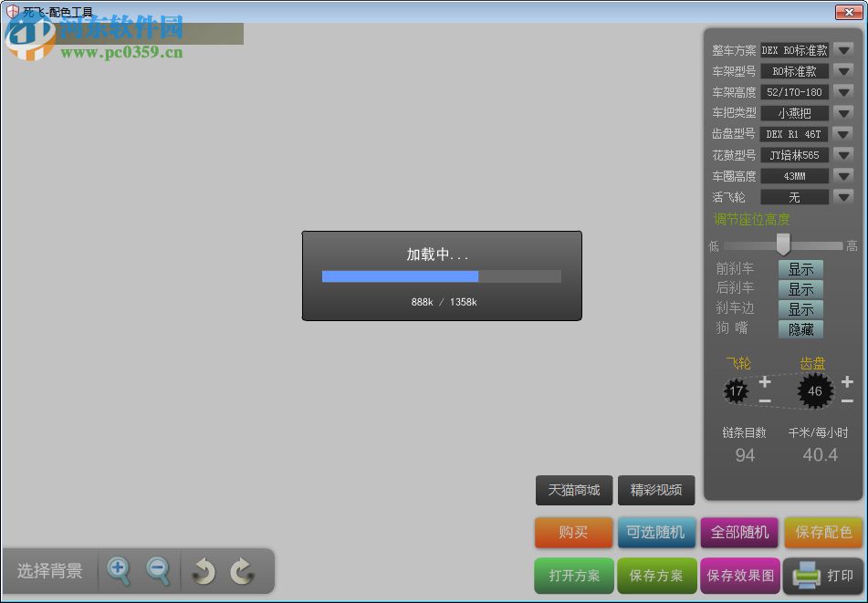Screen dimensions: 868x603
Task: Rotate the bike view clockwise
Action: 242,571
